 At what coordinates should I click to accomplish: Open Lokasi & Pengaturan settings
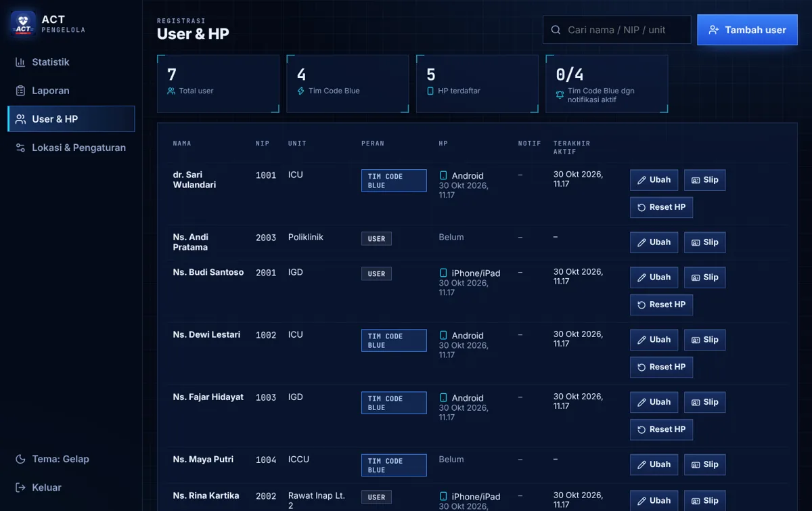[71, 148]
